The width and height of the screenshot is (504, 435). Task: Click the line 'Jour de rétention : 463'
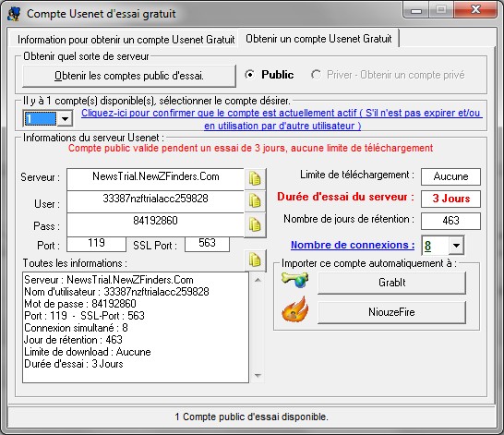tap(73, 340)
